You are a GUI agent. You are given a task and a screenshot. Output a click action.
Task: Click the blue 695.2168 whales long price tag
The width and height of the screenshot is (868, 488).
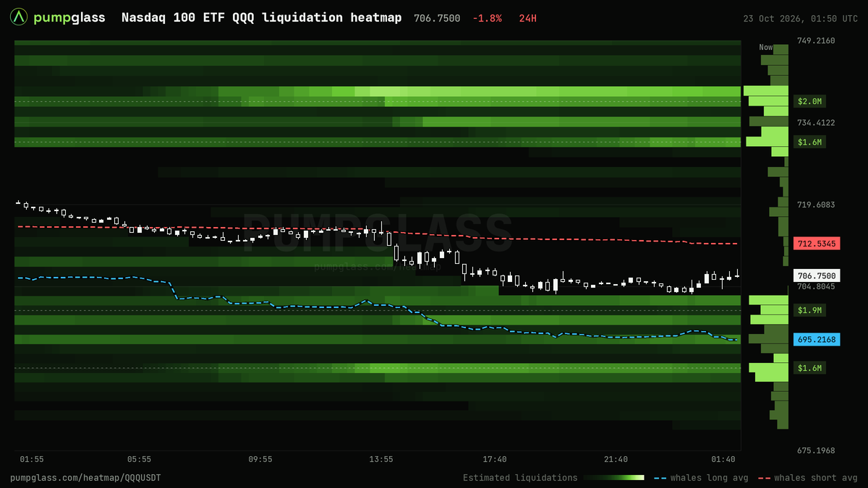(817, 340)
